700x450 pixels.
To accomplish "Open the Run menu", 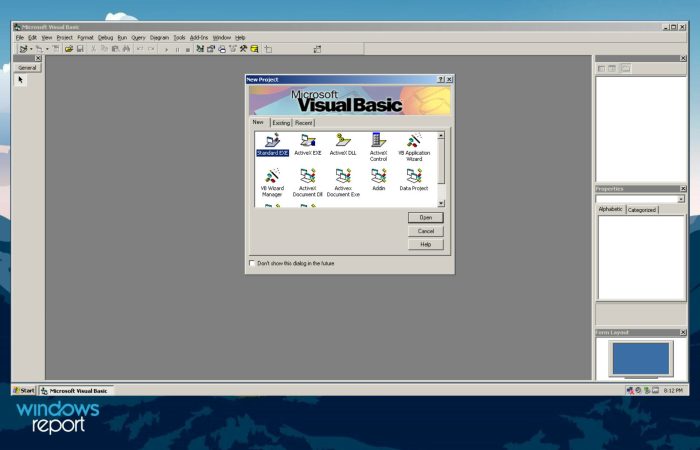I will 122,38.
